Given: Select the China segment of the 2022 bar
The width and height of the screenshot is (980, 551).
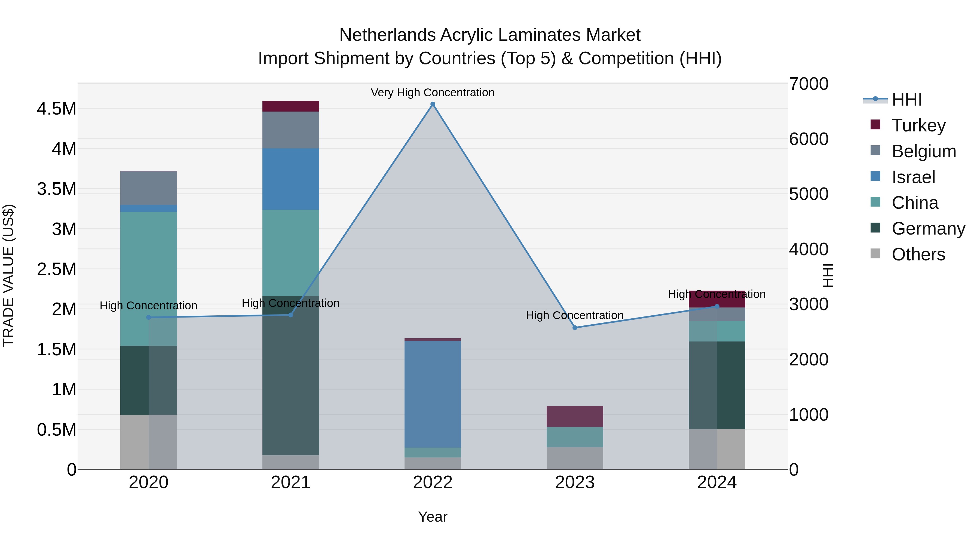Looking at the screenshot, I should (433, 453).
